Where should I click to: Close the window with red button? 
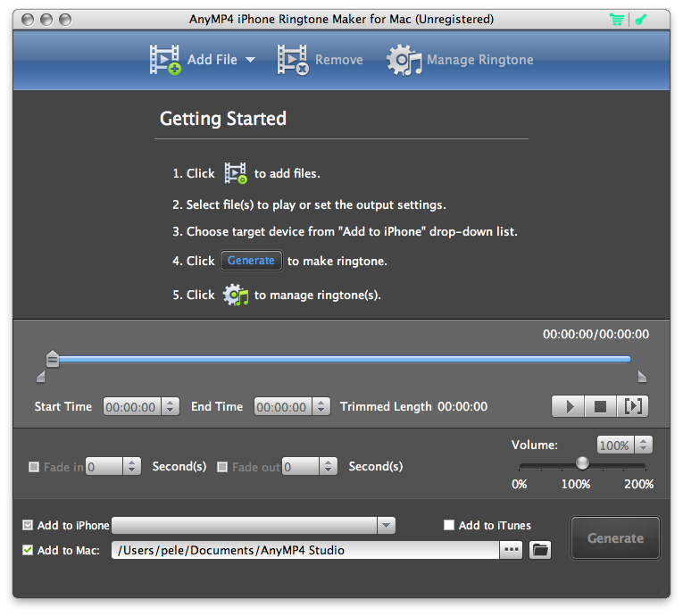(28, 20)
